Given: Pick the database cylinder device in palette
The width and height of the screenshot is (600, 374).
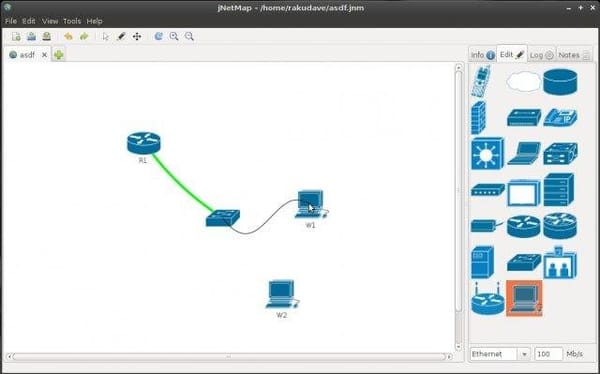Looking at the screenshot, I should (560, 82).
